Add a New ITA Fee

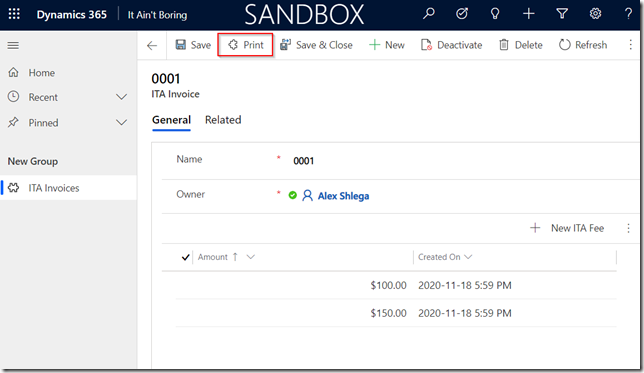pyautogui.click(x=567, y=228)
